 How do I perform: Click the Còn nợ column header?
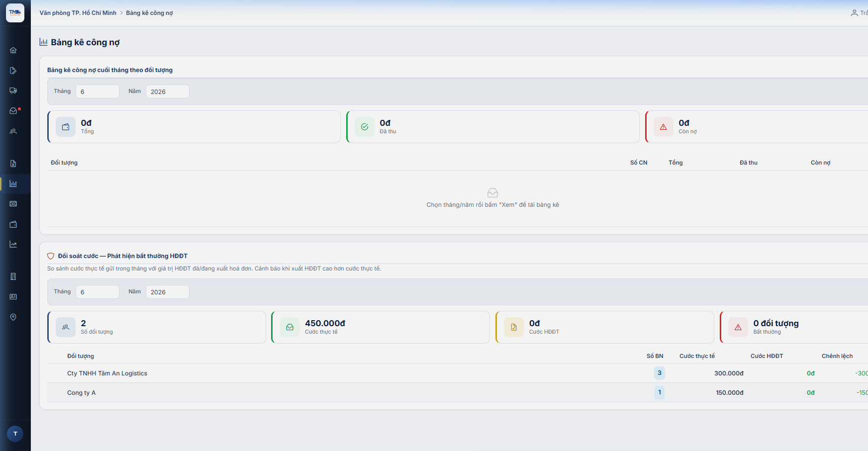(x=821, y=163)
